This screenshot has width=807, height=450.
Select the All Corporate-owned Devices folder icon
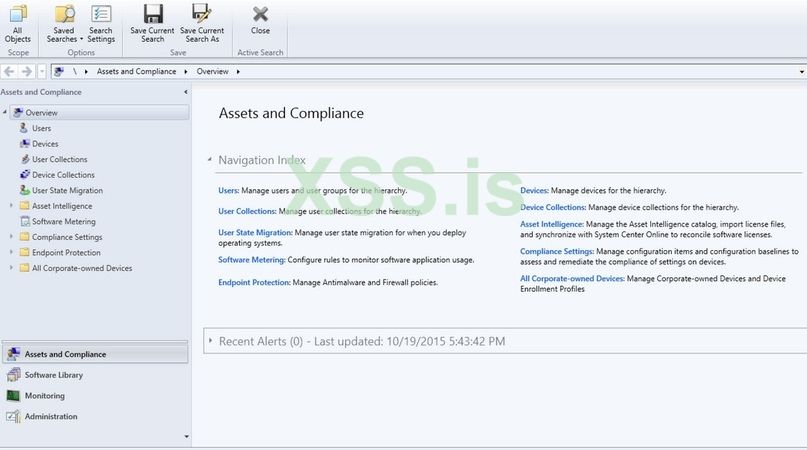click(x=25, y=268)
